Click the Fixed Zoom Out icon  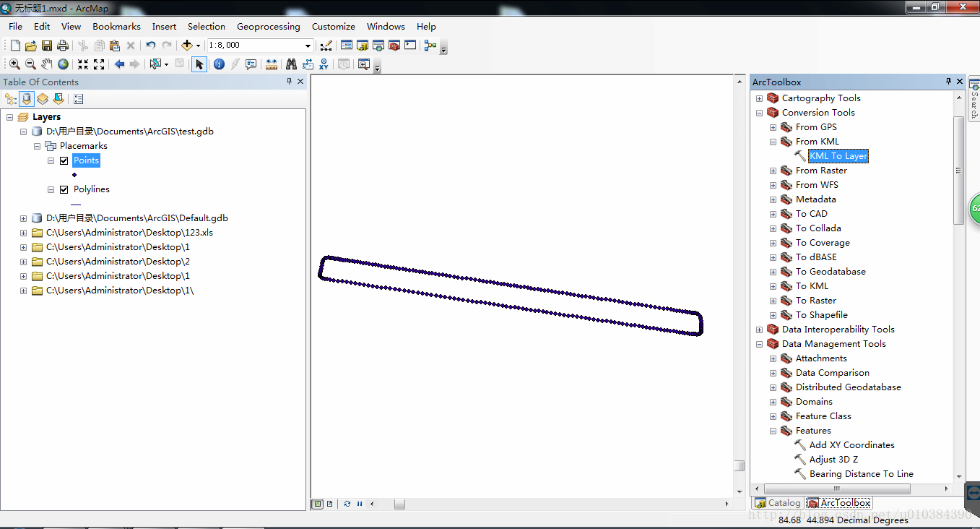click(x=99, y=64)
